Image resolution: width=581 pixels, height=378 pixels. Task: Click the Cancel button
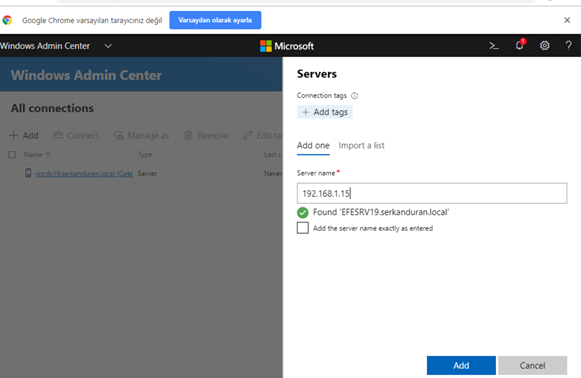pyautogui.click(x=532, y=365)
